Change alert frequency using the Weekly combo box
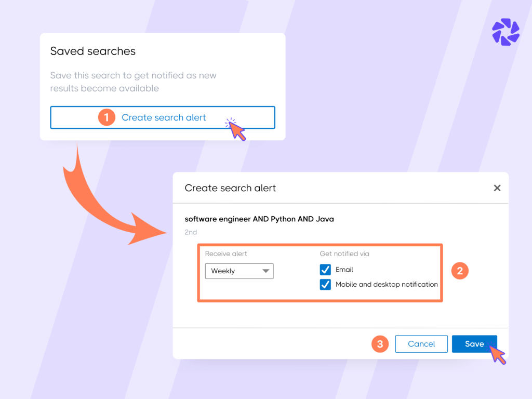Image resolution: width=532 pixels, height=399 pixels. pyautogui.click(x=239, y=271)
